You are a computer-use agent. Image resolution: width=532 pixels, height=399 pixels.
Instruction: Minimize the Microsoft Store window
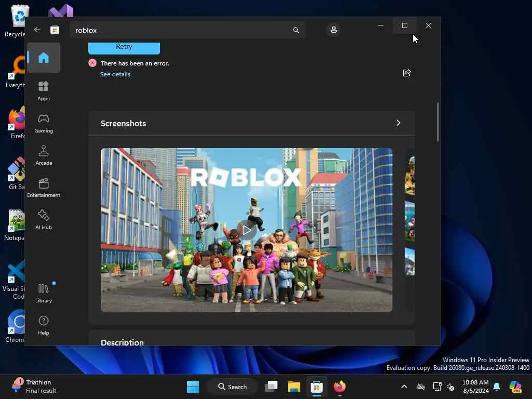tap(381, 25)
